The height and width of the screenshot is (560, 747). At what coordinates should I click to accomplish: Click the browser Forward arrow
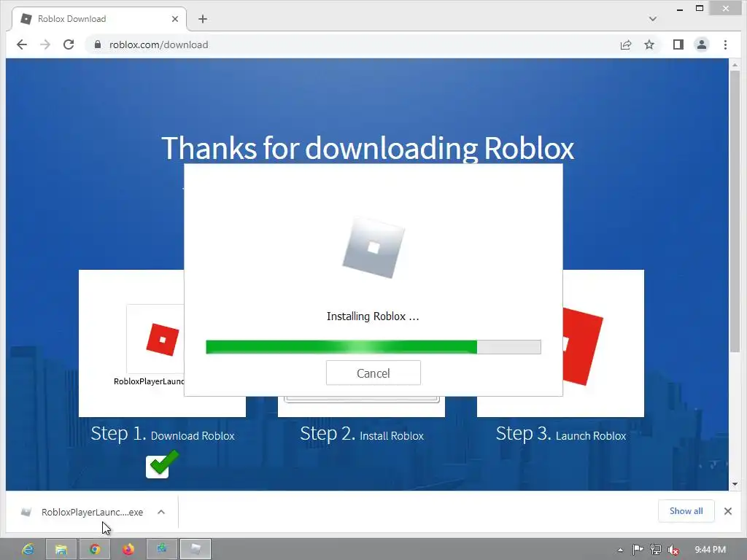[x=45, y=44]
